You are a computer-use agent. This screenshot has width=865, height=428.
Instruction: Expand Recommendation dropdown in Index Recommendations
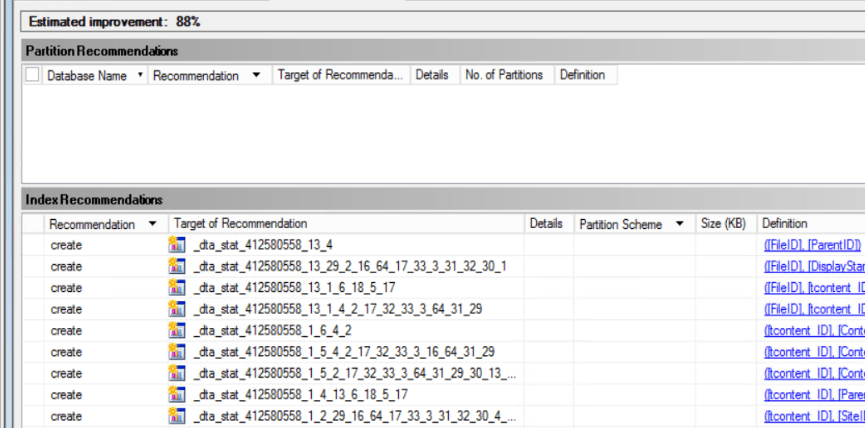152,224
